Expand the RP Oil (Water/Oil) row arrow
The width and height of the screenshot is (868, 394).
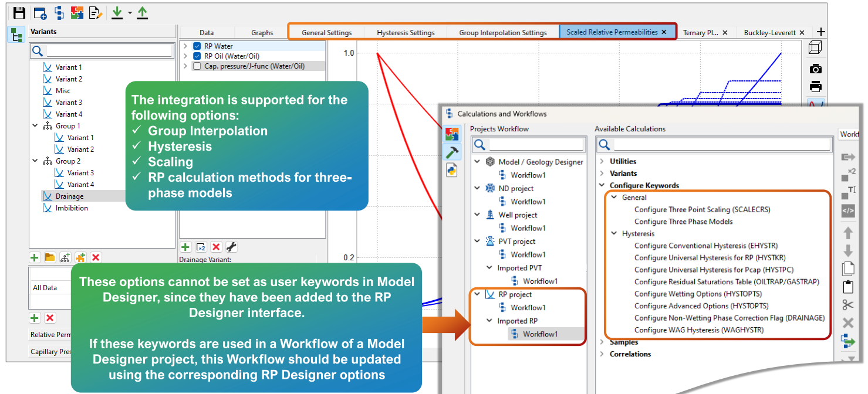(x=185, y=56)
